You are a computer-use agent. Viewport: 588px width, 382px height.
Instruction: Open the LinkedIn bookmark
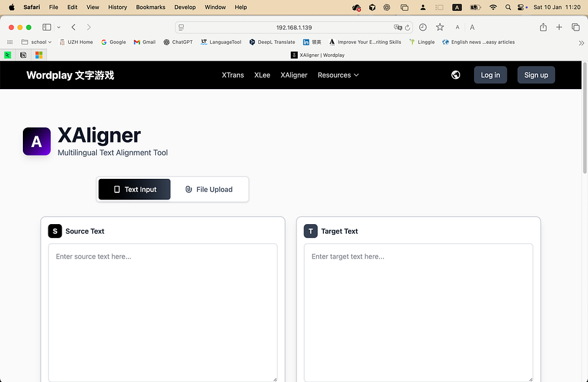(312, 42)
